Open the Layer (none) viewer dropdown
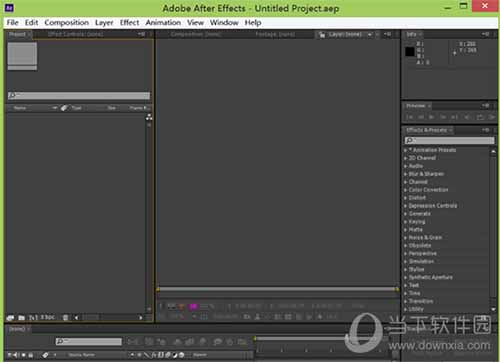Image resolution: width=500 pixels, height=362 pixels. pyautogui.click(x=370, y=34)
